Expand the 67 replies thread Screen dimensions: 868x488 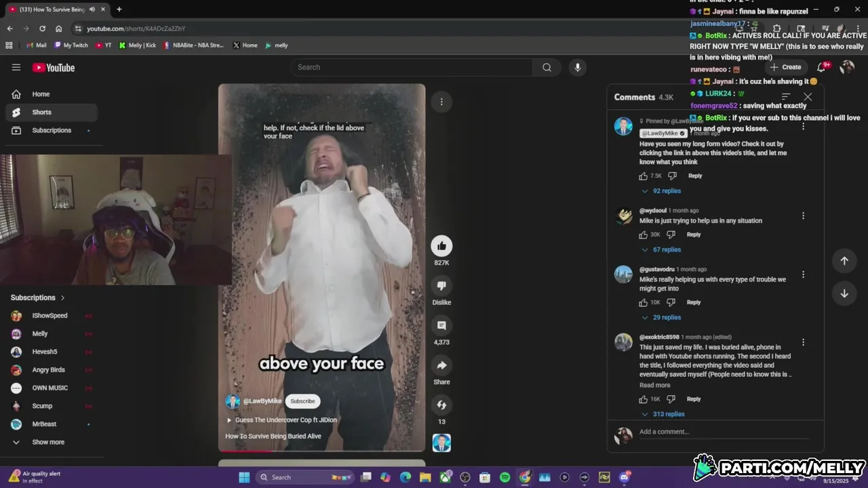tap(661, 249)
